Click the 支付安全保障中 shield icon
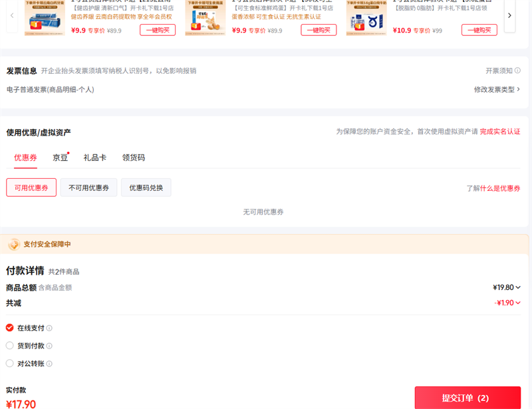 click(13, 245)
